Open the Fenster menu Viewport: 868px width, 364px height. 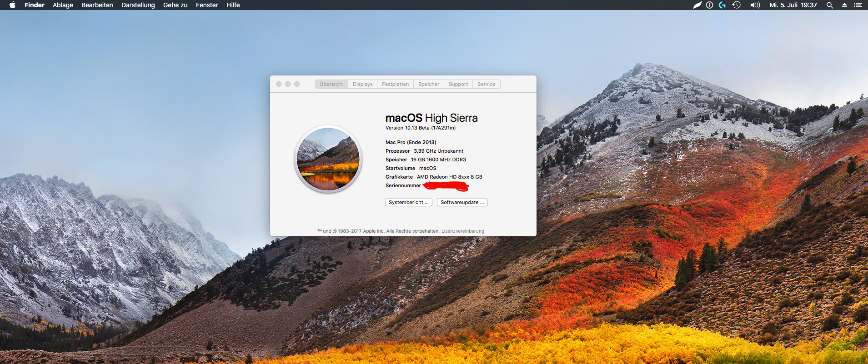tap(207, 5)
